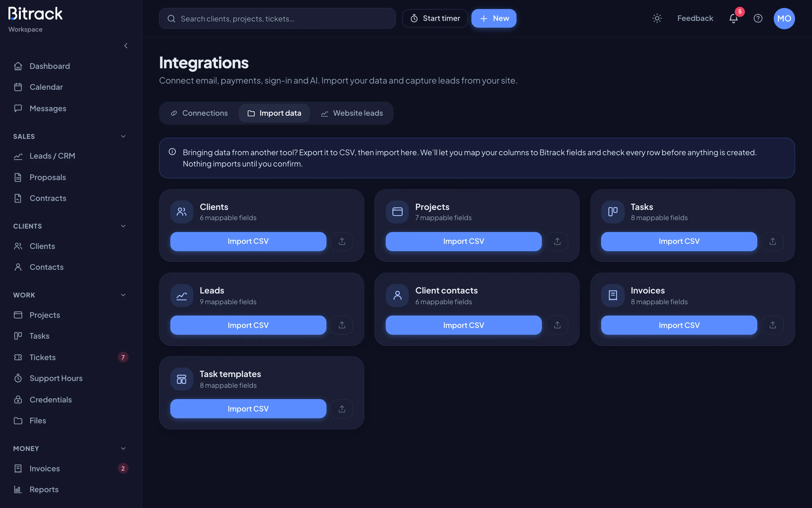
Task: Collapse the WORK section
Action: click(x=123, y=295)
